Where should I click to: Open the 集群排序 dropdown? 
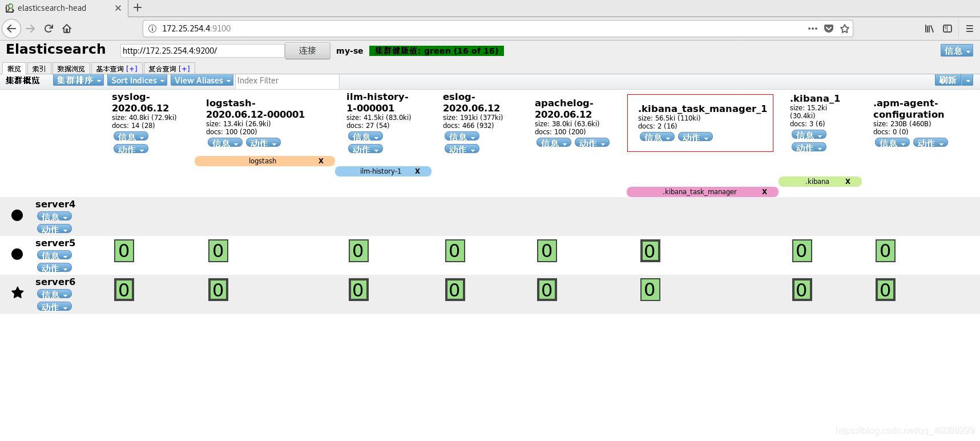pyautogui.click(x=78, y=81)
